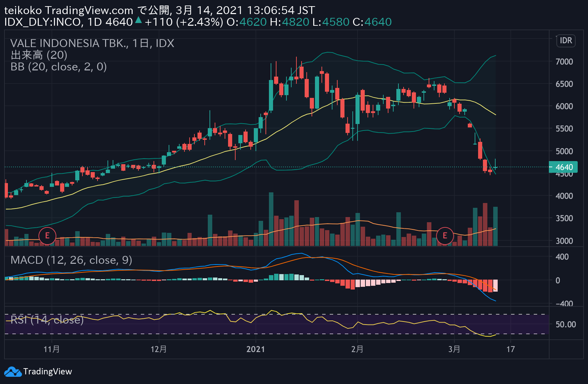Click the 3000 price axis label
Image resolution: width=588 pixels, height=384 pixels.
coord(564,241)
